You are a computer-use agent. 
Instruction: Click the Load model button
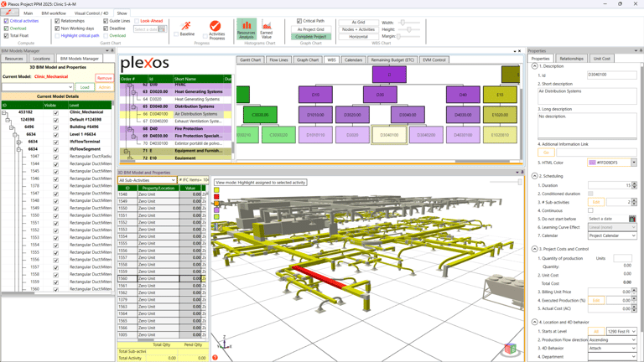click(85, 87)
